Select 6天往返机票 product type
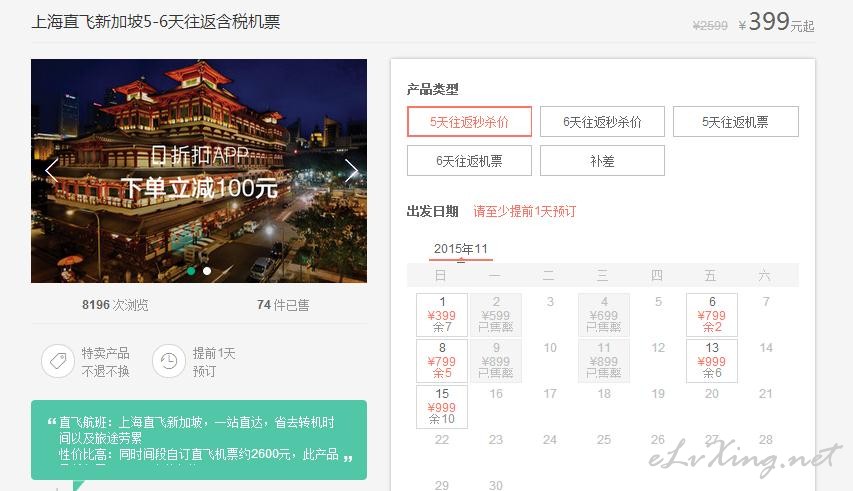Viewport: 853px width, 491px height. tap(469, 161)
